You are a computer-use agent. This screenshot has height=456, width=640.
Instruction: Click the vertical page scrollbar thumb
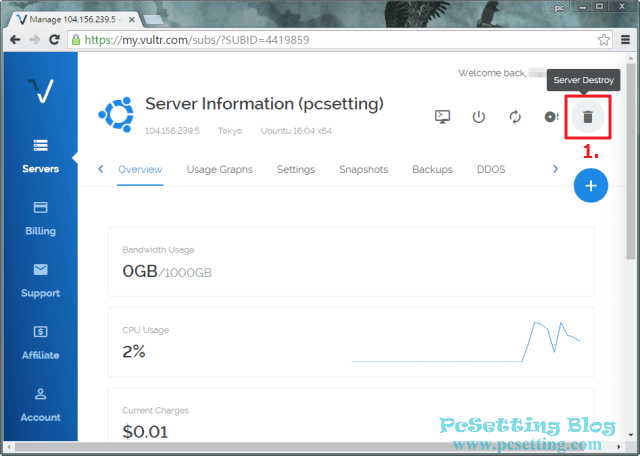[631, 162]
